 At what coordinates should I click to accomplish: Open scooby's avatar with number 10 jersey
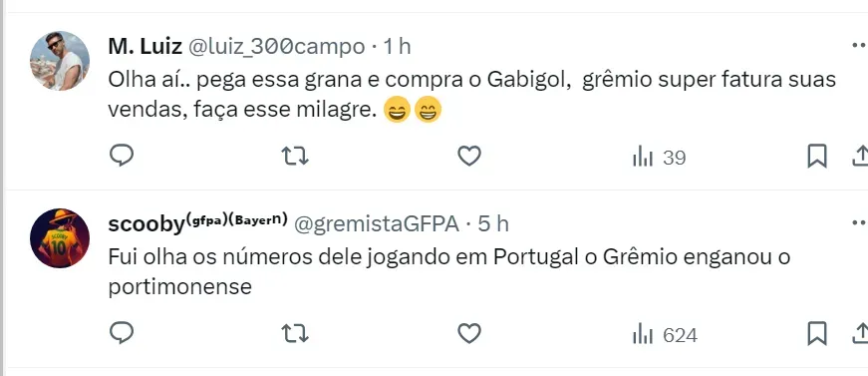pos(60,238)
